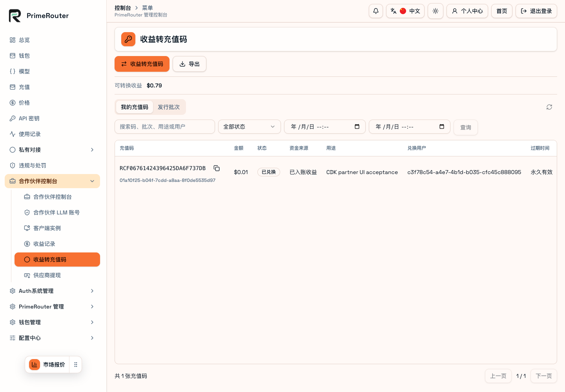Copy the recharge code RCF06761424396425DA6F737DB
Image resolution: width=565 pixels, height=392 pixels.
coord(217,168)
